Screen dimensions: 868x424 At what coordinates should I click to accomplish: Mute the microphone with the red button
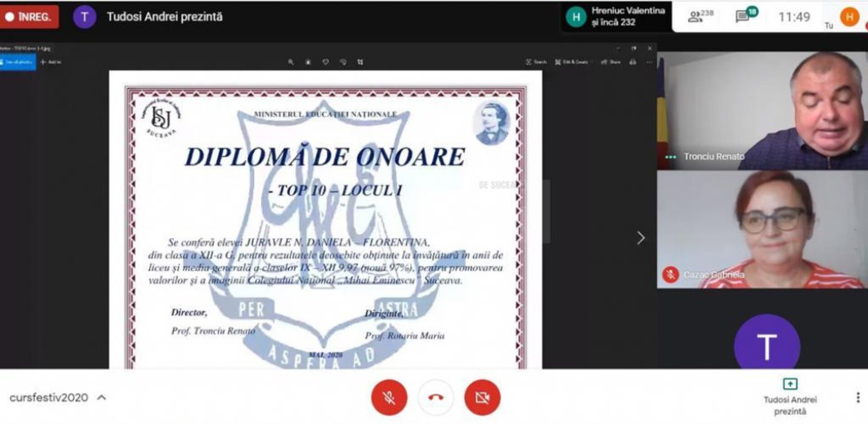pos(389,397)
